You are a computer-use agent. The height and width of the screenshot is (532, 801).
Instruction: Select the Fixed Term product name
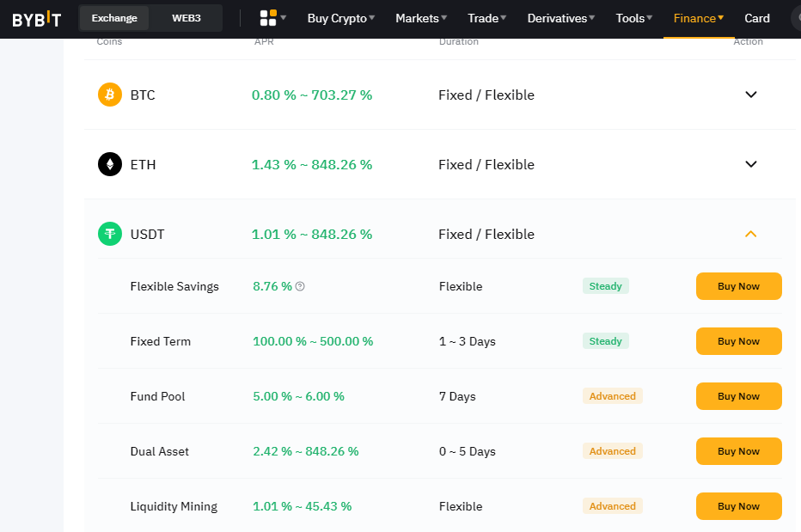[161, 341]
